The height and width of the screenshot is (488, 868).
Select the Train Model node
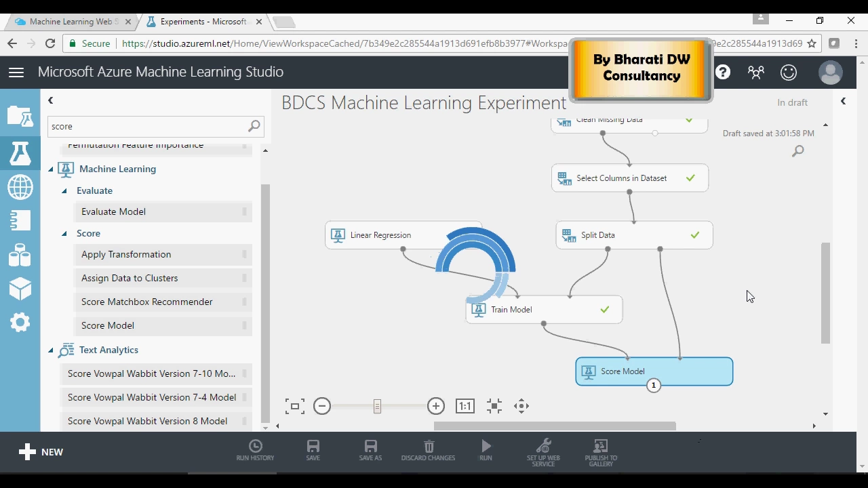[544, 310]
